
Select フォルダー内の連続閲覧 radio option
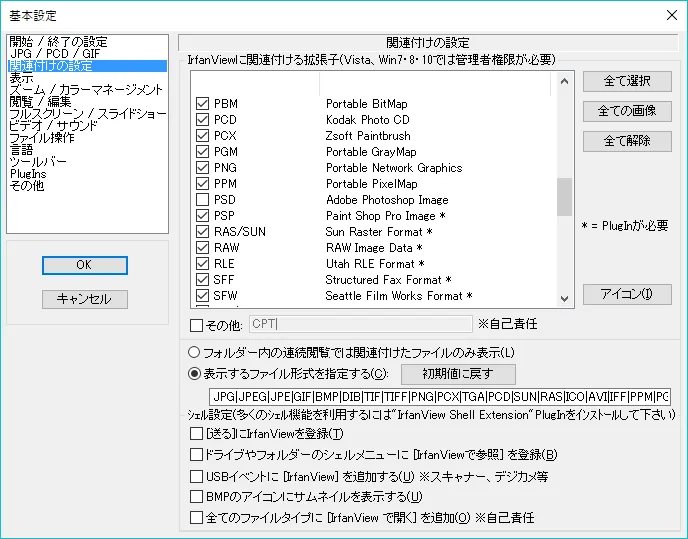click(x=194, y=352)
